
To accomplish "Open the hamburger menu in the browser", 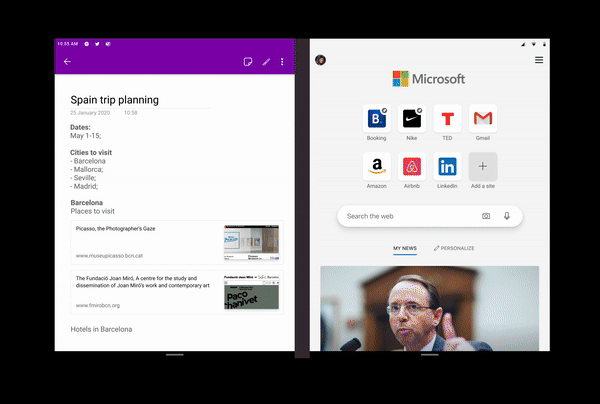I will (539, 60).
